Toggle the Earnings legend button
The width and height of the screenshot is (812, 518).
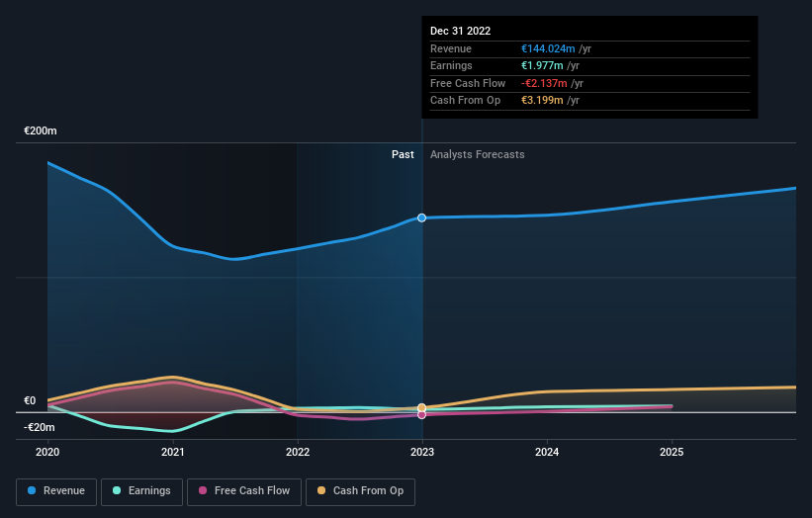pyautogui.click(x=141, y=491)
